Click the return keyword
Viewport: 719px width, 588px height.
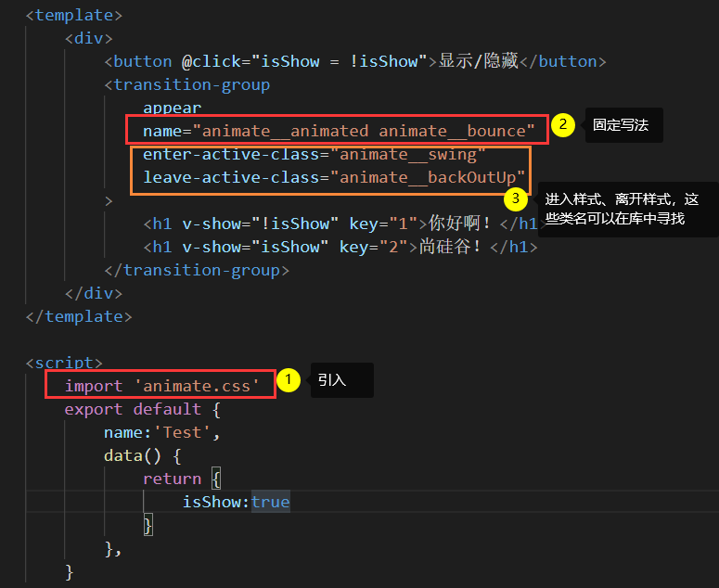pos(172,479)
